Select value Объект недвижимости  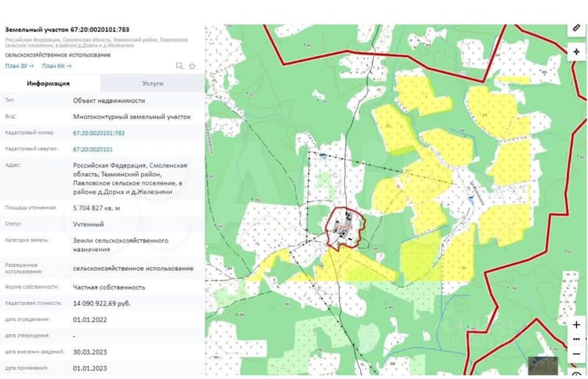109,100
